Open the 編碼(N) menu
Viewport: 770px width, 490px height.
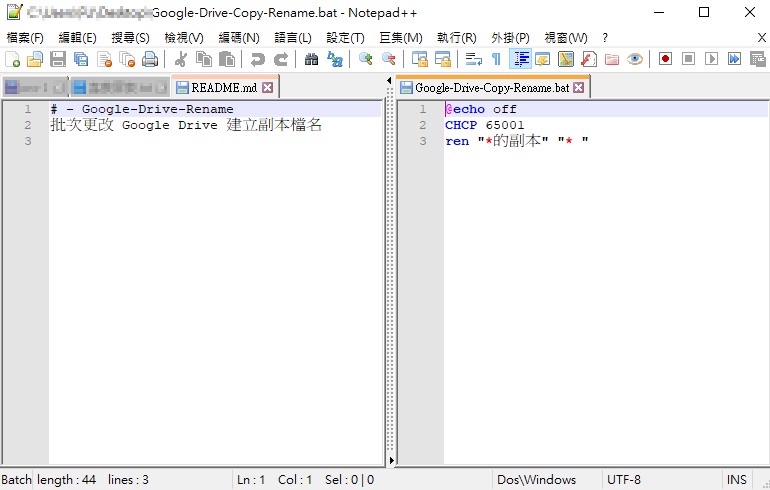pos(239,38)
